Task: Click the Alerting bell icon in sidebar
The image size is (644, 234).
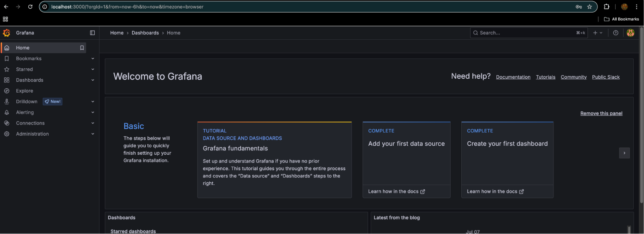Action: pos(7,112)
